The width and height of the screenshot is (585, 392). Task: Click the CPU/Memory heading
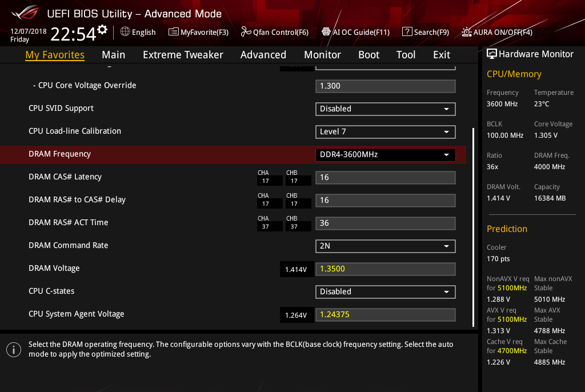[514, 74]
